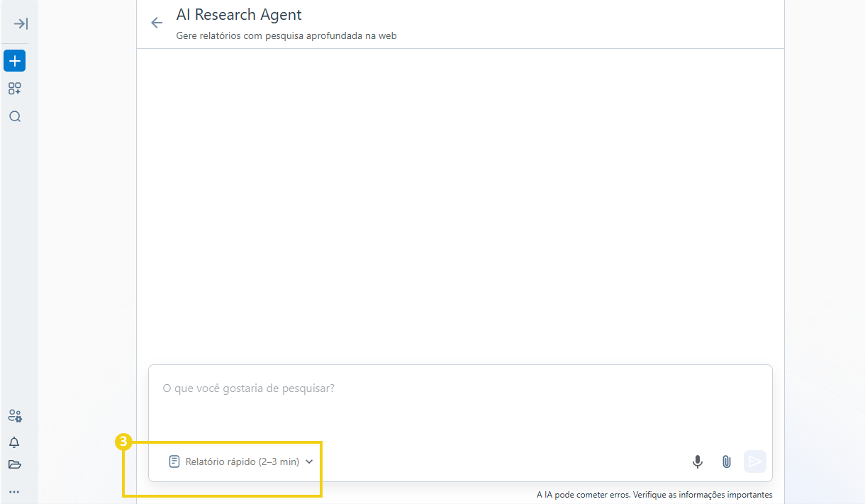Click the send message arrow button
The image size is (865, 504).
(x=755, y=461)
